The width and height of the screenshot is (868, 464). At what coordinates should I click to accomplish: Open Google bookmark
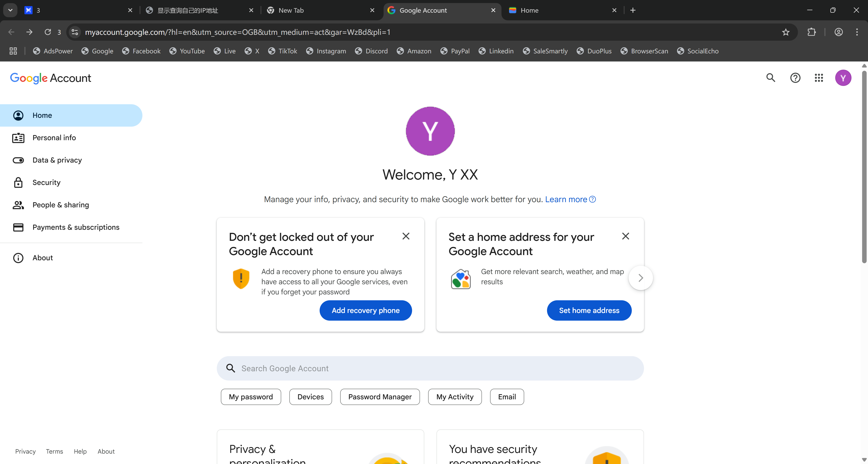tap(97, 51)
